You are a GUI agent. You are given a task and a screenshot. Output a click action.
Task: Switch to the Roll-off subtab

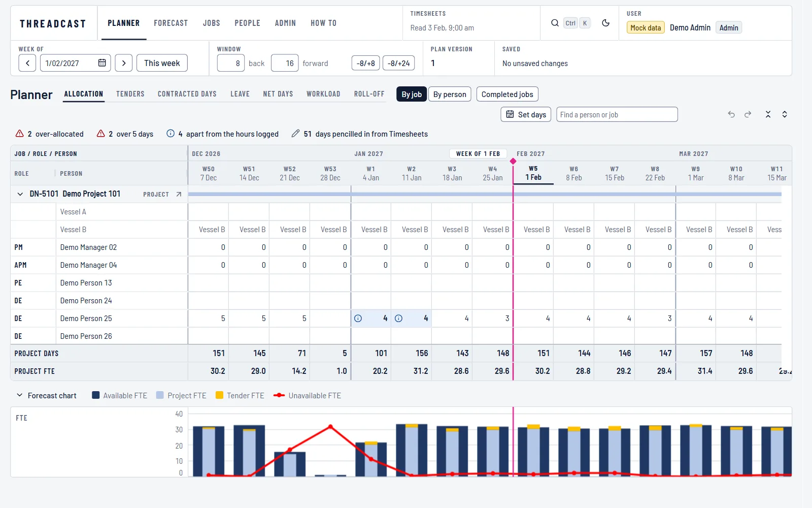pyautogui.click(x=369, y=94)
